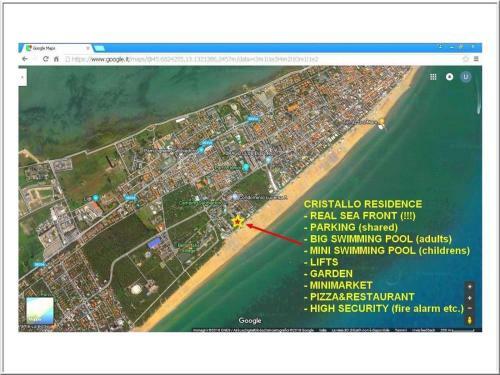
Task: Expand the collapsed side panel arrow
Action: [22, 77]
